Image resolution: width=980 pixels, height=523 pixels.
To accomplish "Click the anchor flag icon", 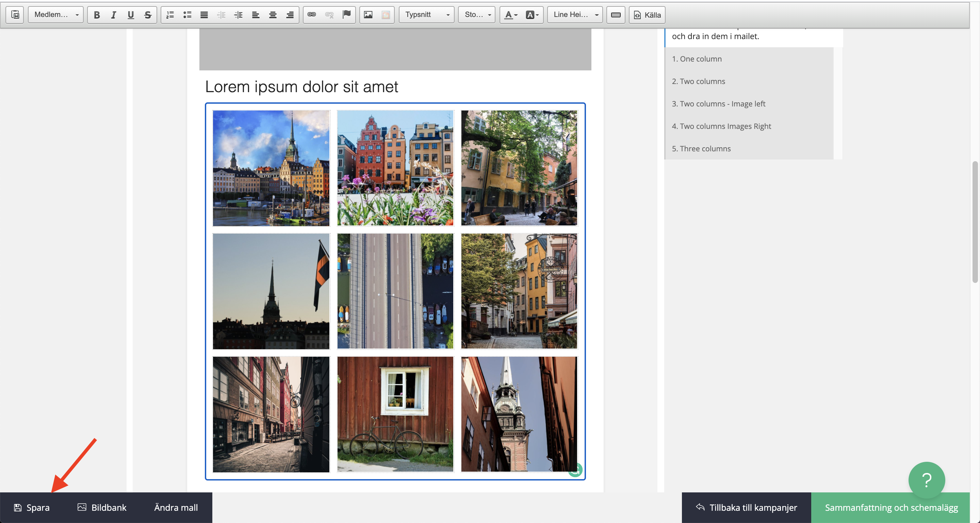I will pos(346,15).
